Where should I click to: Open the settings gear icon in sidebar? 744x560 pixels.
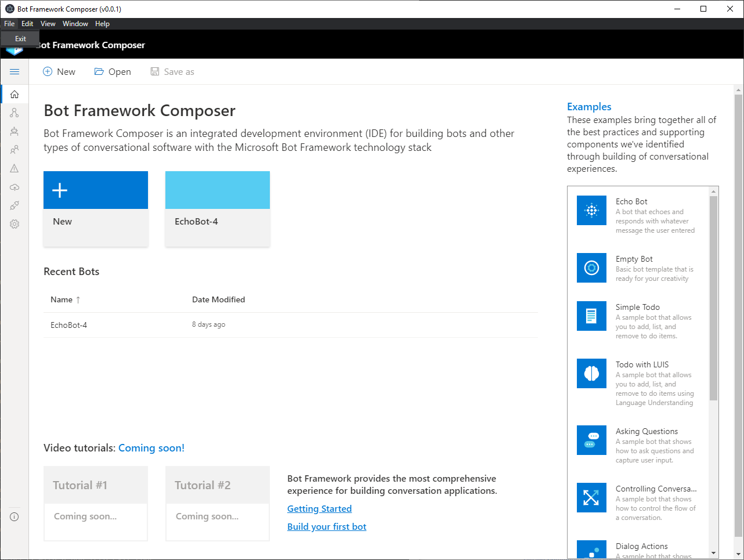[15, 224]
